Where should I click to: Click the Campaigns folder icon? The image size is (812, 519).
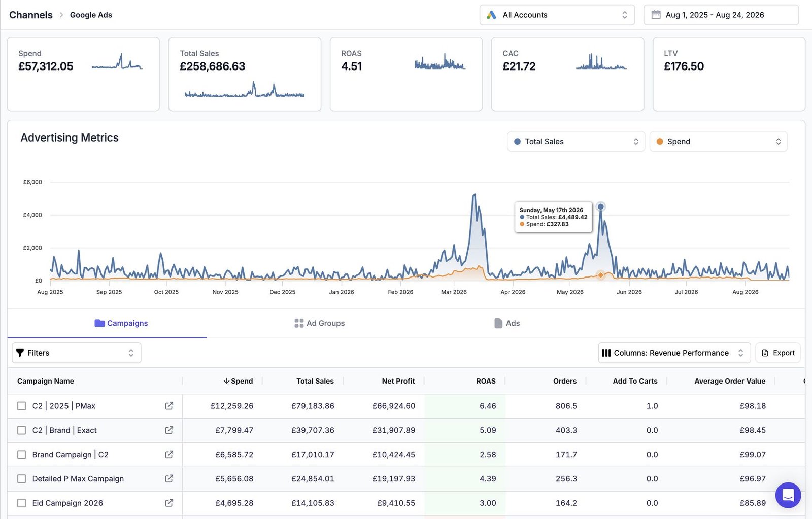pos(99,323)
